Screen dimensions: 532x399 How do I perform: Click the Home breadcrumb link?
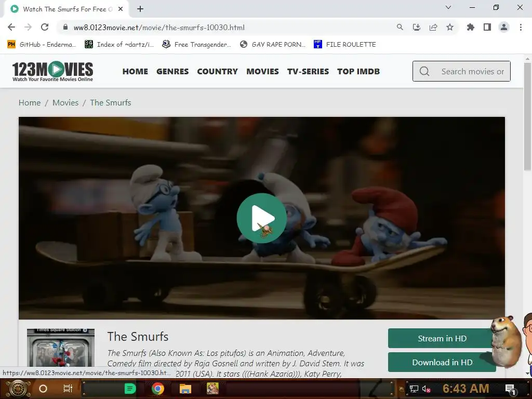click(30, 102)
